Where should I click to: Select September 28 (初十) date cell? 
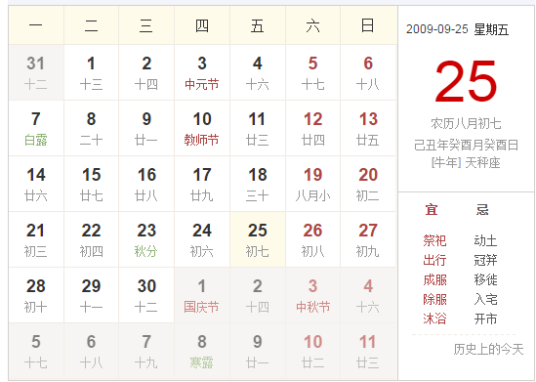[x=36, y=295]
